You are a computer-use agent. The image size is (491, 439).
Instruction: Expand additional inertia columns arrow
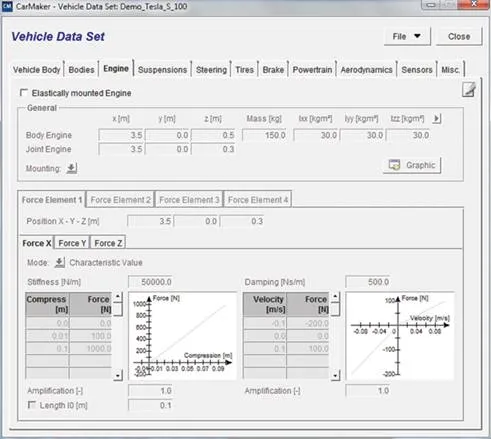tap(437, 118)
